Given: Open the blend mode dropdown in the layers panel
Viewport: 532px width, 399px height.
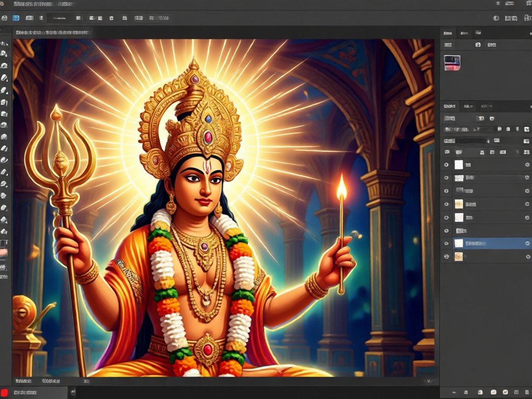Looking at the screenshot, I should pos(468,129).
